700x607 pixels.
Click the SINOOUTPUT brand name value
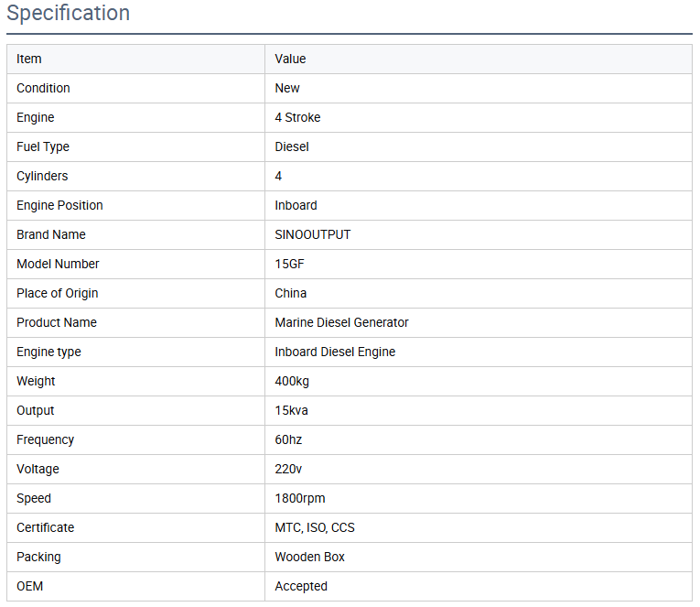pyautogui.click(x=312, y=234)
